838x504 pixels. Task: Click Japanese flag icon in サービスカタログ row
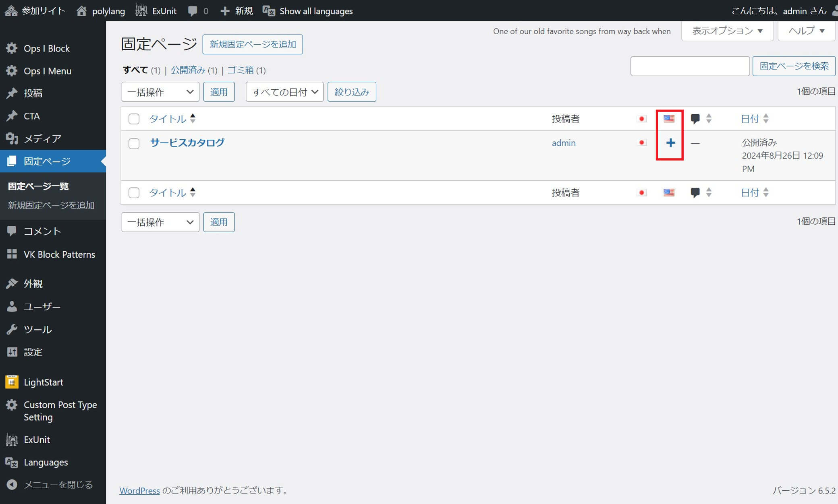coord(642,143)
